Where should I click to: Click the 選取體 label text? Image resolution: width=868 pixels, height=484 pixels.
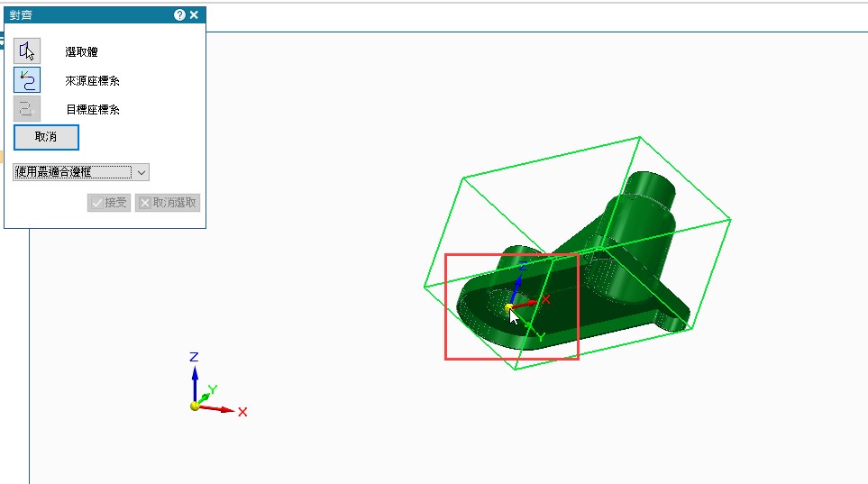pos(81,52)
